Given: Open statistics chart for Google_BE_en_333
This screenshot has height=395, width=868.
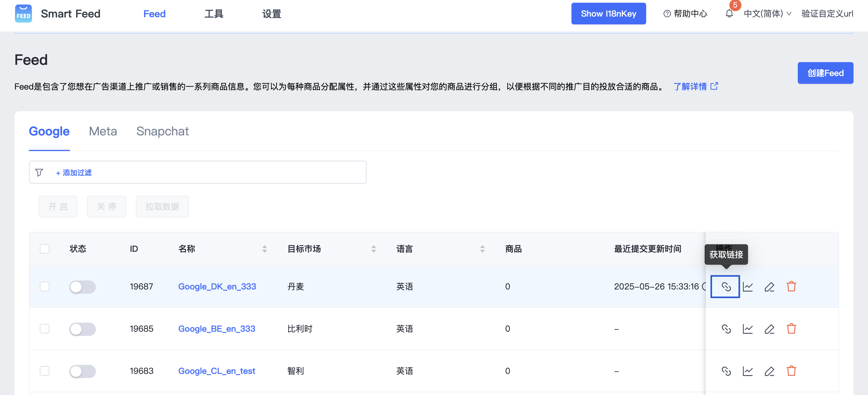Looking at the screenshot, I should tap(748, 329).
